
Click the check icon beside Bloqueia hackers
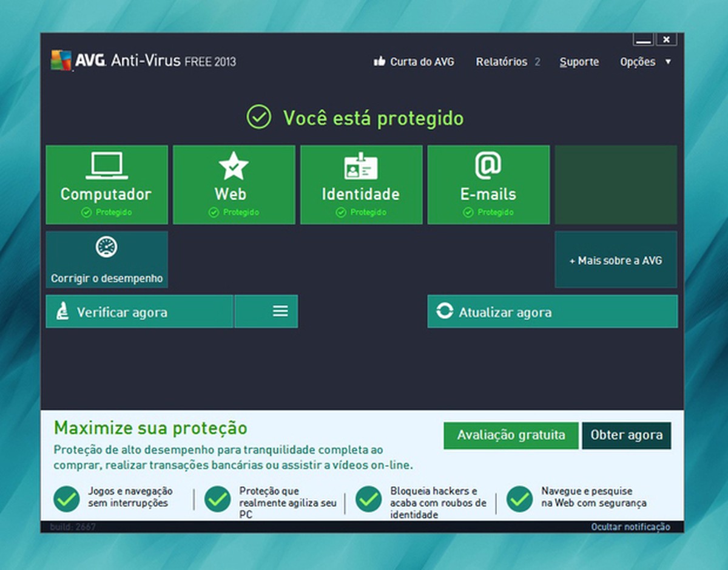coord(368,499)
